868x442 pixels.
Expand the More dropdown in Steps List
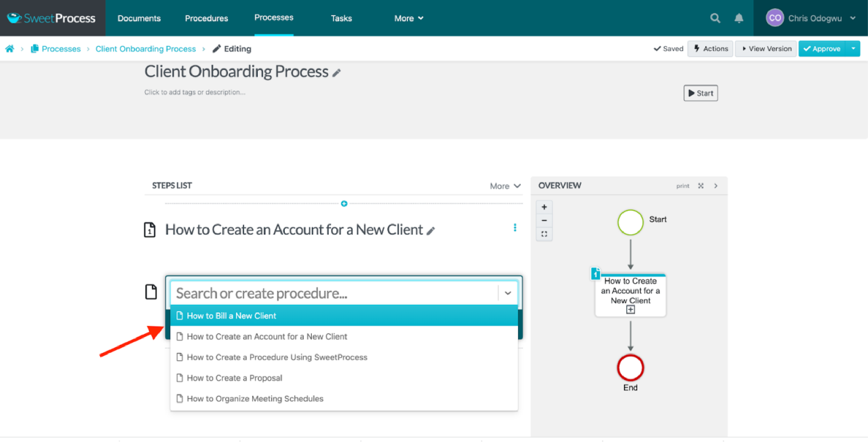(x=506, y=185)
